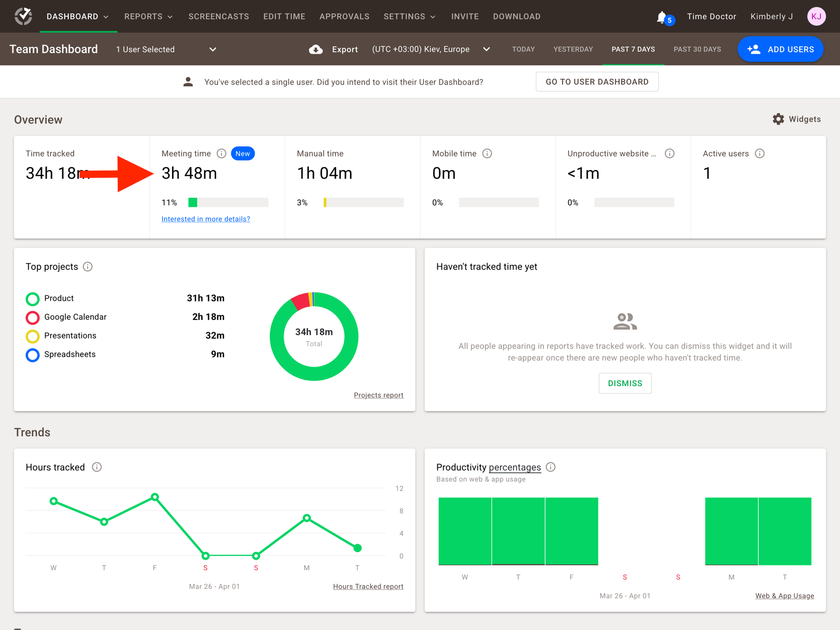Open the Screencasts menu item
This screenshot has height=630, width=840.
[219, 17]
